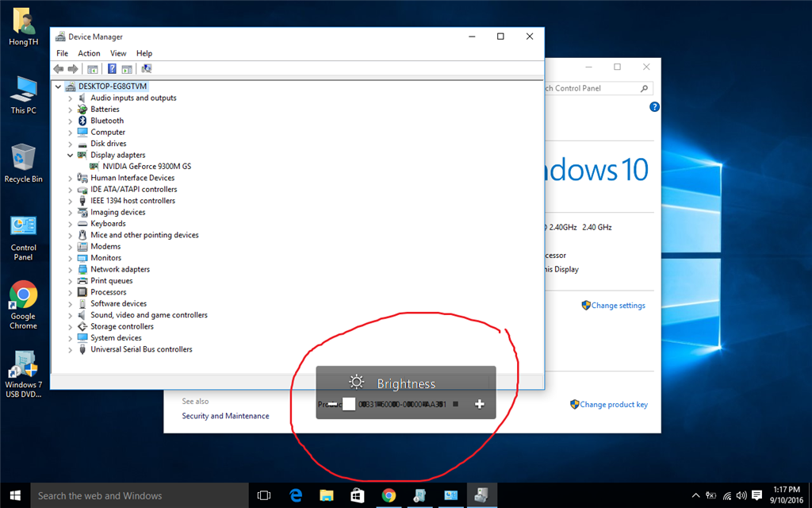The height and width of the screenshot is (508, 812).
Task: Select the Computer tree item
Action: point(108,133)
